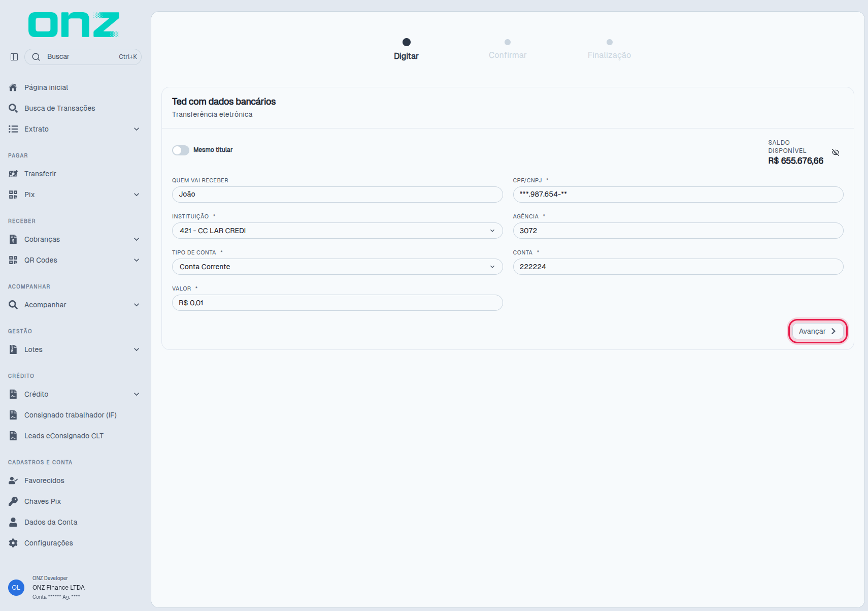
Task: Click the Avançar button
Action: tap(817, 331)
